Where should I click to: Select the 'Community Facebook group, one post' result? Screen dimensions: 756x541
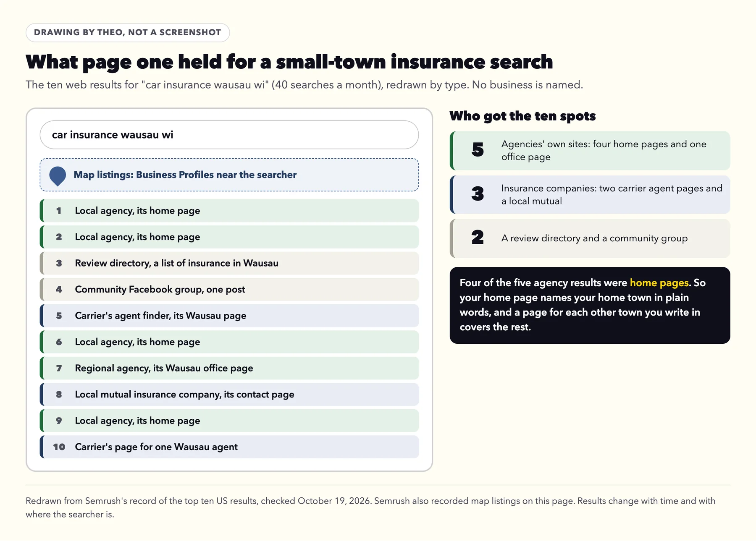coord(229,289)
